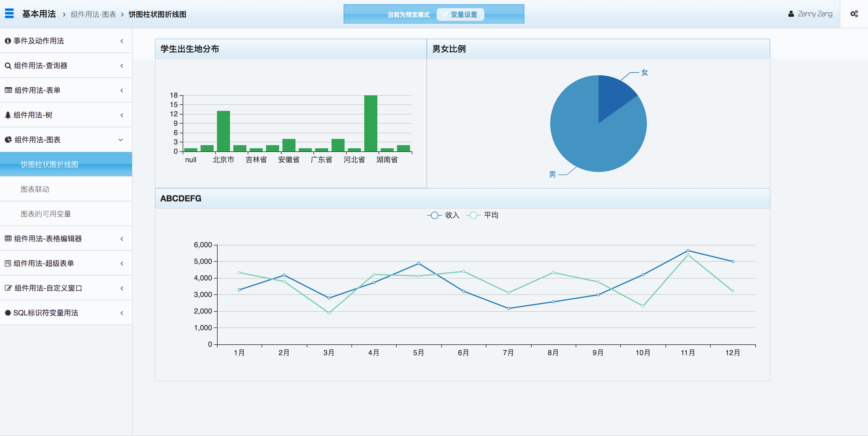This screenshot has height=436, width=868.
Task: Expand the 组件用法-表格编辑器 chevron
Action: 122,239
